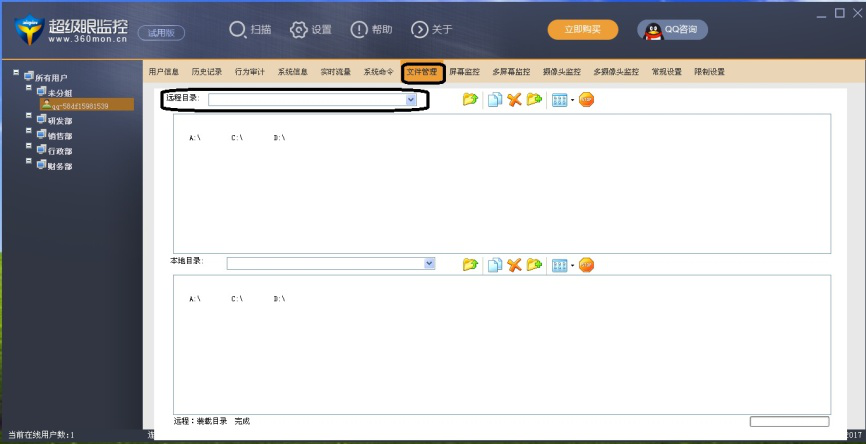This screenshot has width=866, height=444.
Task: Switch to 常规设置 tab
Action: [667, 72]
